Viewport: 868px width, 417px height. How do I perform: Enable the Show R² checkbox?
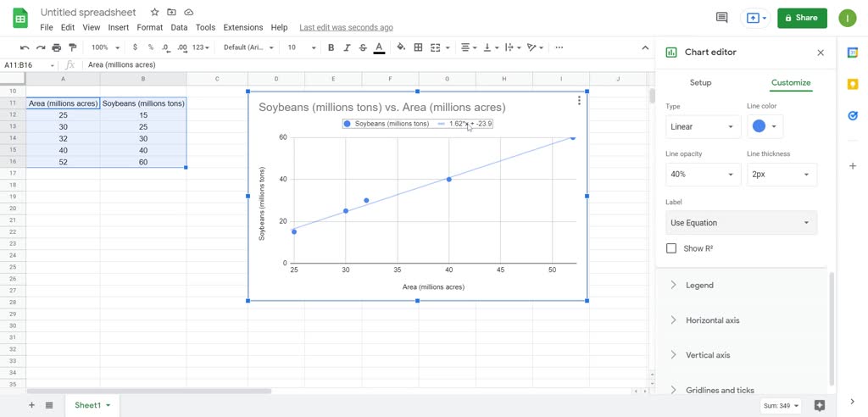pos(671,248)
